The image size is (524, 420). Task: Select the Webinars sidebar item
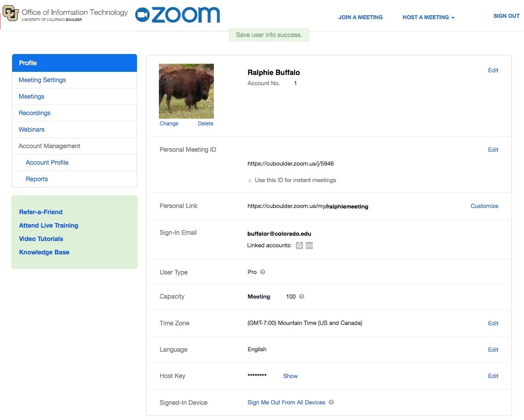[x=31, y=129]
